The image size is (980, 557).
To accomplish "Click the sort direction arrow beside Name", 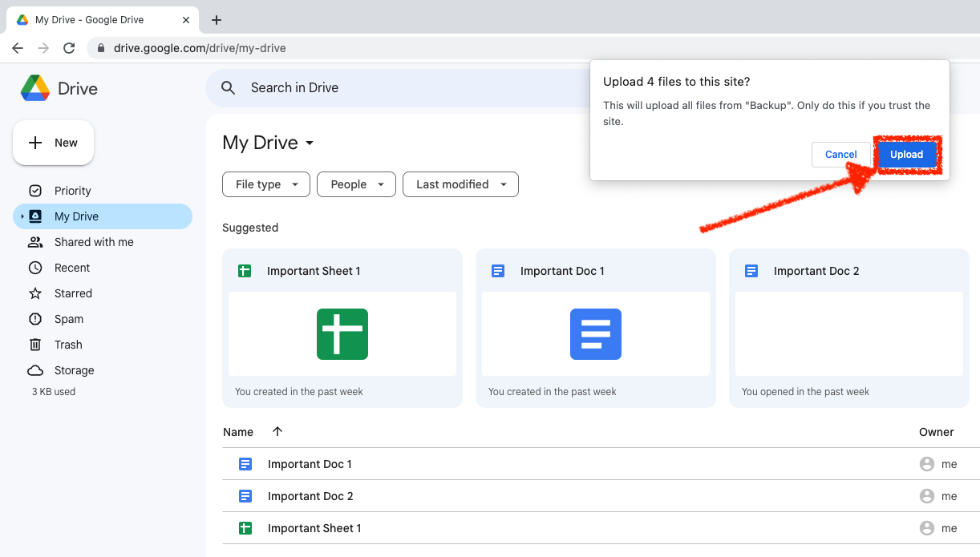I will [277, 431].
